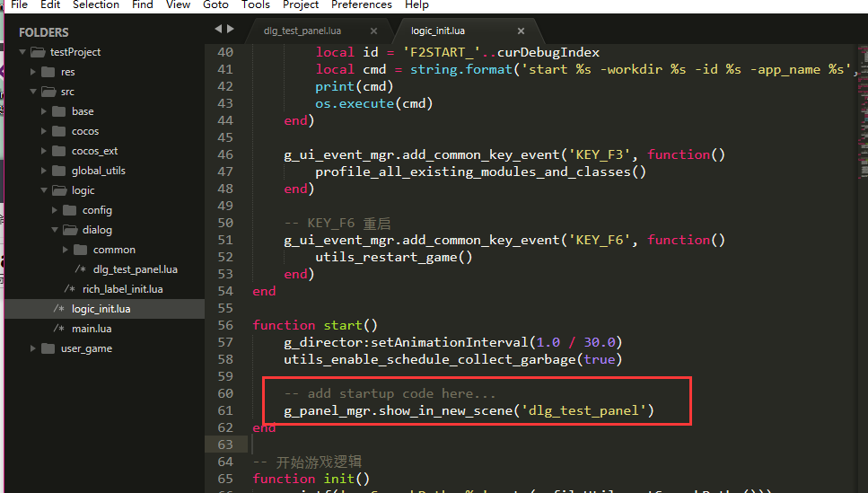The image size is (868, 493).
Task: Place cursor on 'function start()' line
Action: point(315,325)
